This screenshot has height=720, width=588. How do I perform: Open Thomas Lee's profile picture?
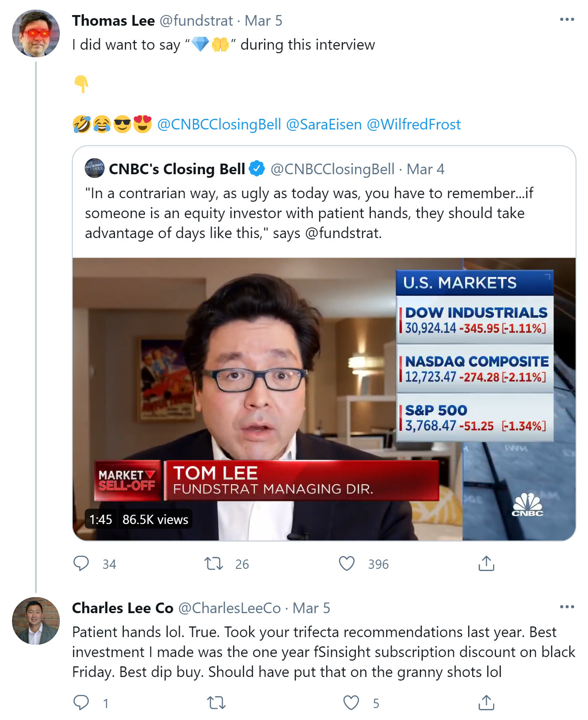36,34
